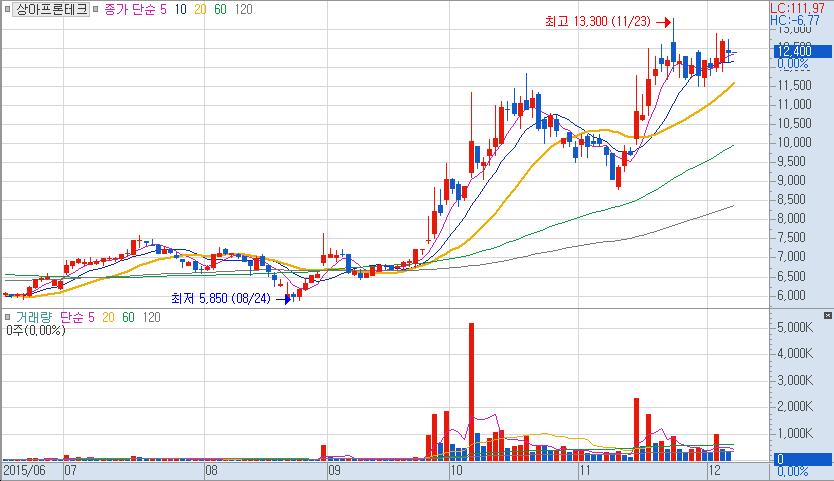Select the gray 120-day price moving average label
Image resolution: width=834 pixels, height=481 pixels.
click(242, 8)
